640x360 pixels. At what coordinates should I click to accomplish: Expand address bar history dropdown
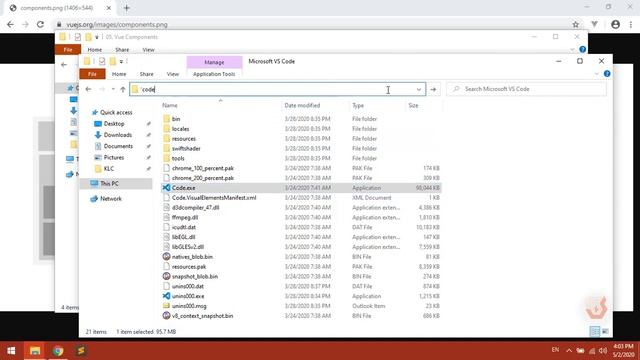(419, 89)
